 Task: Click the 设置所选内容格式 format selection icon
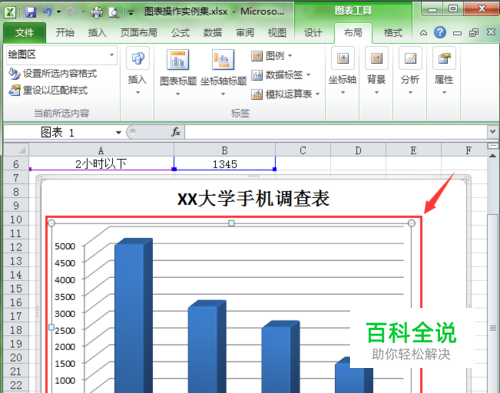click(14, 74)
